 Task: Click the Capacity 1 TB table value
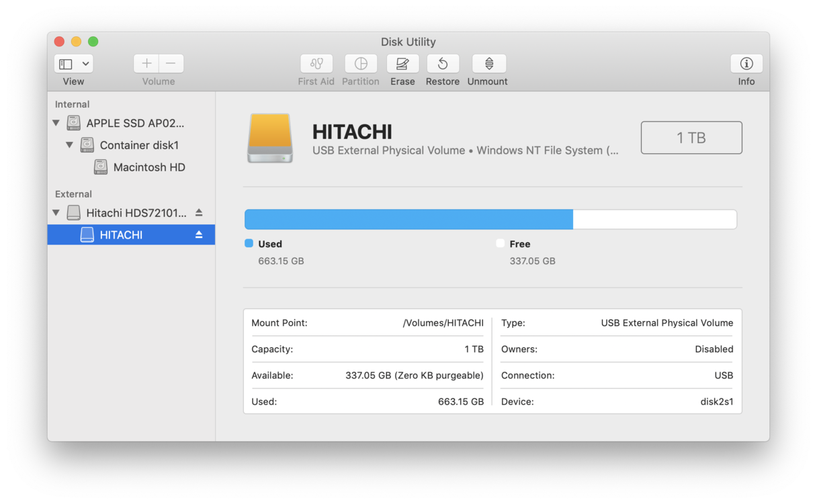coord(474,349)
